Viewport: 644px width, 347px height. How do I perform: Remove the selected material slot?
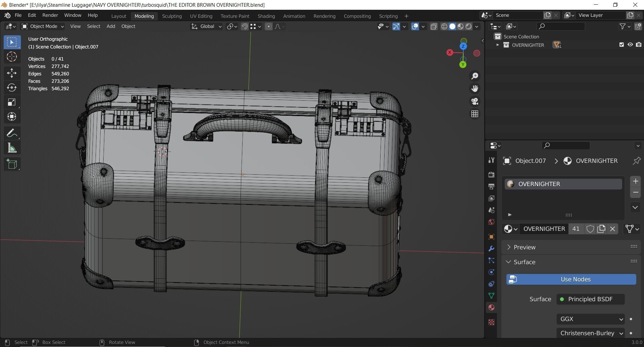click(635, 193)
